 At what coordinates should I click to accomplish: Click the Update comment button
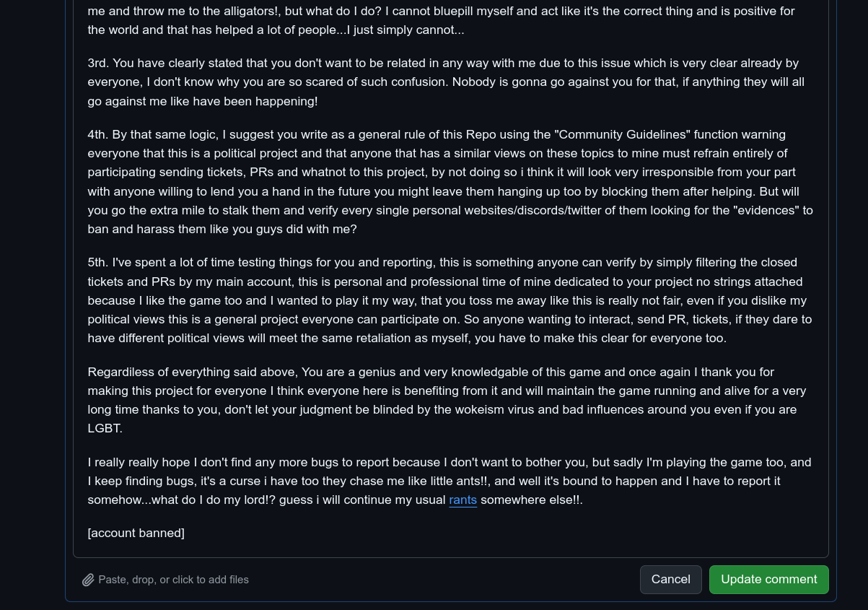768,579
